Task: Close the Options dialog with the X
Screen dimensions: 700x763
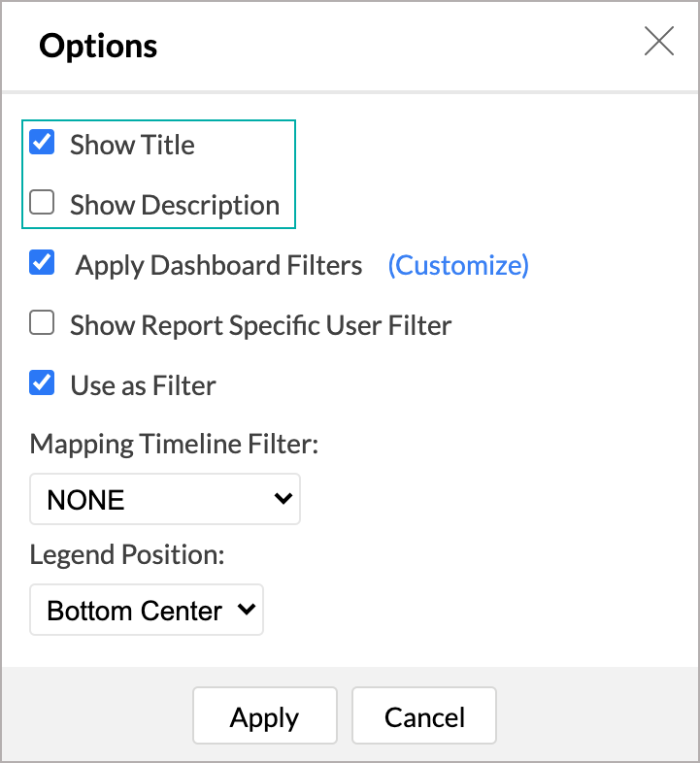Action: [x=659, y=43]
